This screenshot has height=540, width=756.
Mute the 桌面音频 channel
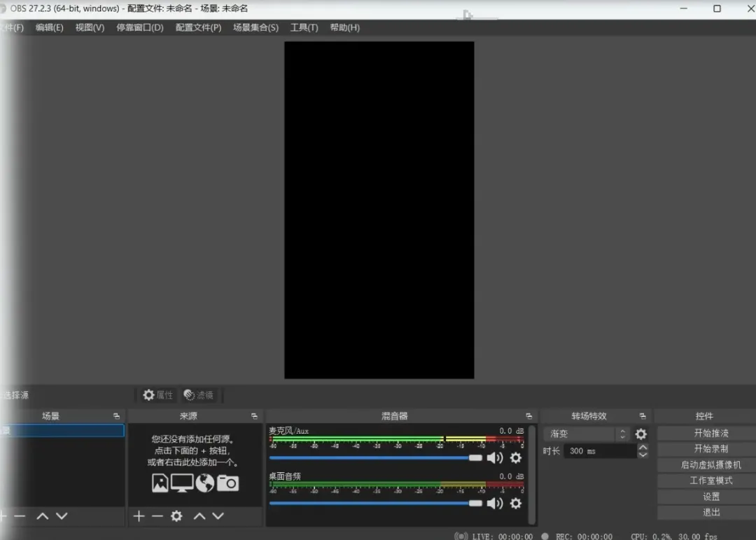click(x=495, y=504)
